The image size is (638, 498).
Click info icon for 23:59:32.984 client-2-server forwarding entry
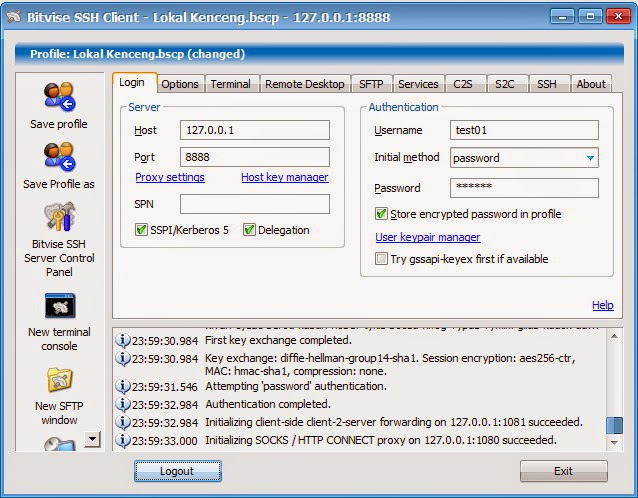[122, 422]
